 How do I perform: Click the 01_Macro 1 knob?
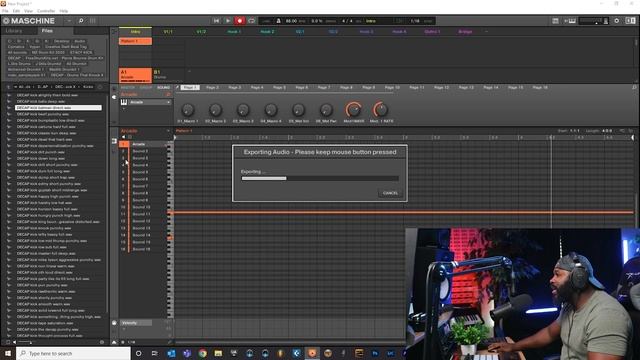187,110
